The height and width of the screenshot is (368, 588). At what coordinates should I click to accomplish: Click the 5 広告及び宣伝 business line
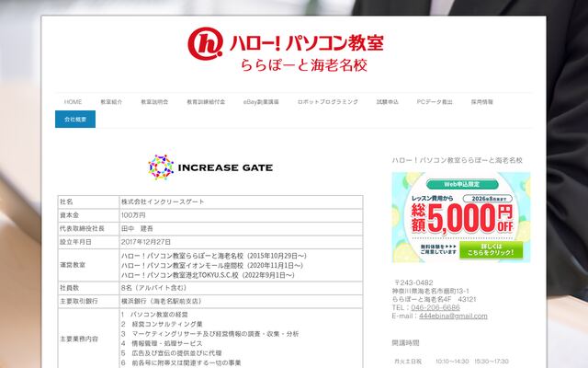[172, 353]
